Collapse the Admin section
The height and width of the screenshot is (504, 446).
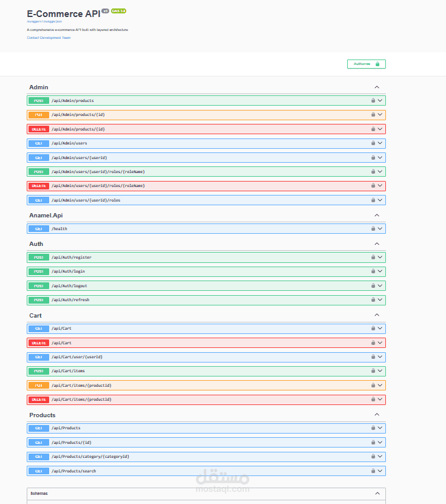click(377, 87)
